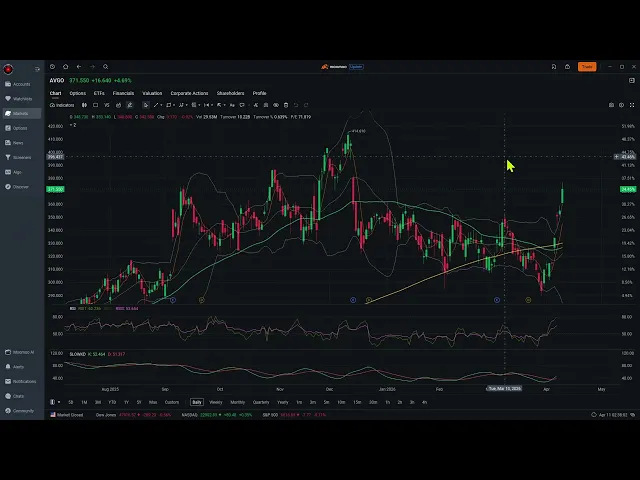Switch to the Options tab

(78, 93)
